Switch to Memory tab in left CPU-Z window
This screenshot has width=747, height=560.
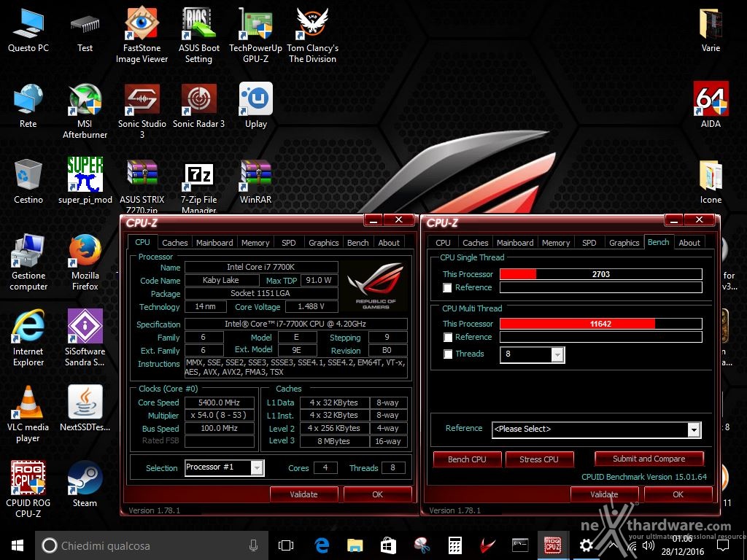point(255,243)
